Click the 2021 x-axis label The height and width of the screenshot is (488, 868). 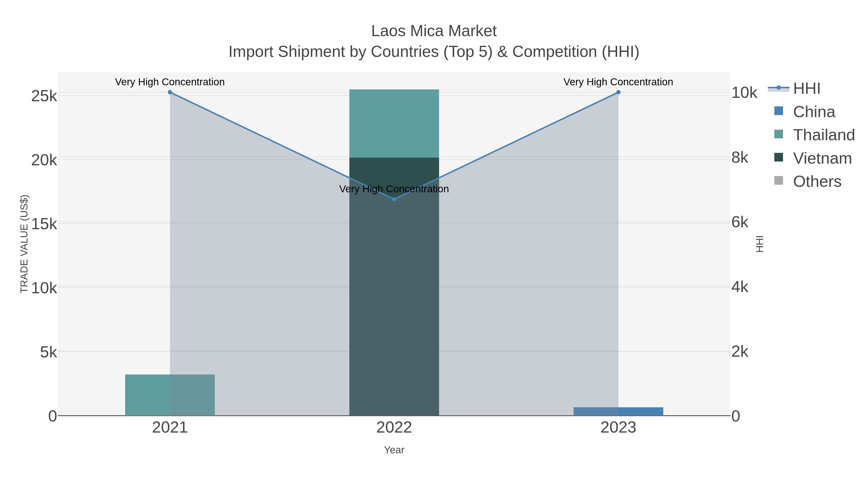(170, 428)
